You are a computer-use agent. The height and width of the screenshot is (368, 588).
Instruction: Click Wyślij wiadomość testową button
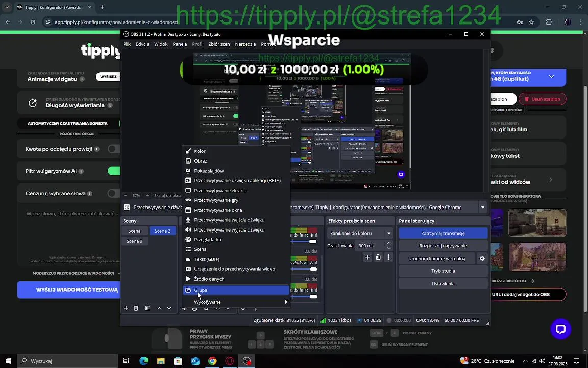[x=69, y=290]
